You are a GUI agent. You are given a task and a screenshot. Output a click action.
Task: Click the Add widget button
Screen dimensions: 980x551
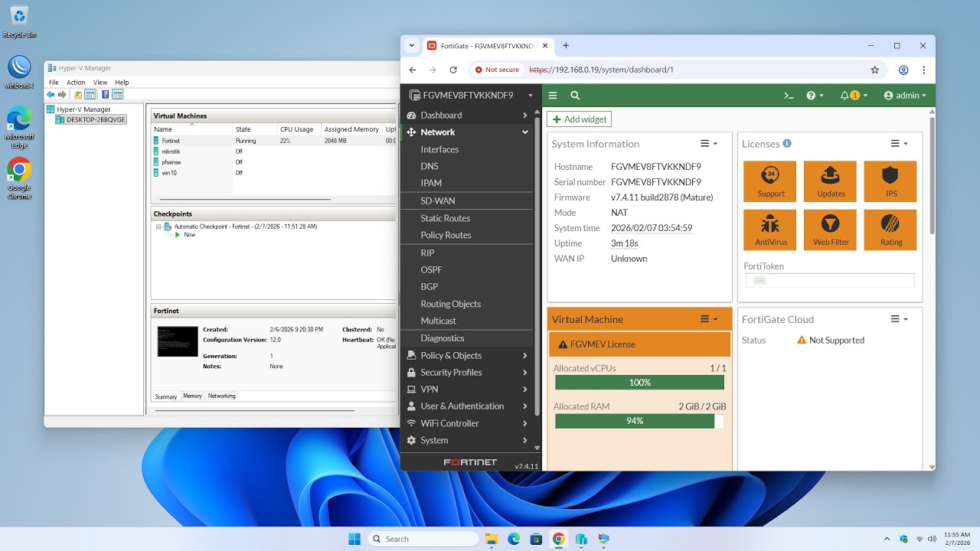point(580,119)
